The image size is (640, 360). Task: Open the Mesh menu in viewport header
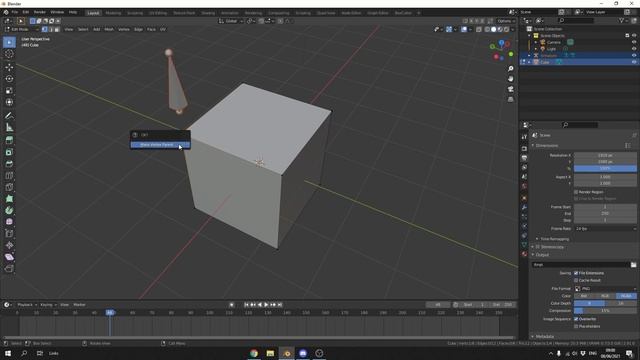tap(109, 29)
